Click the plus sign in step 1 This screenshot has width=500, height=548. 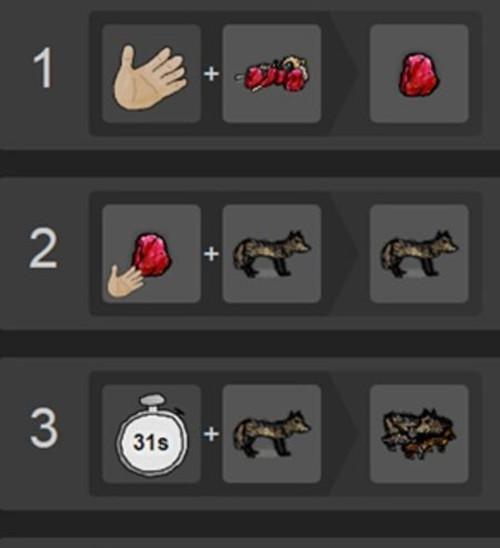tap(211, 74)
